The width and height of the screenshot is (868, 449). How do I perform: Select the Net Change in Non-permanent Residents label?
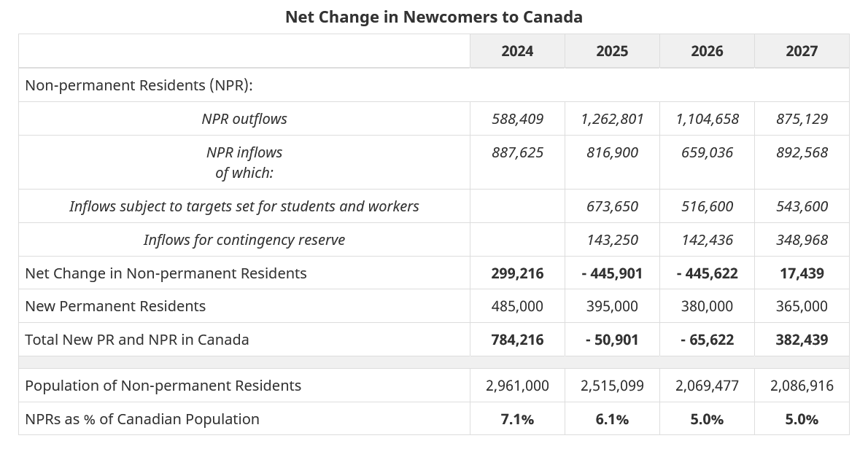[166, 273]
